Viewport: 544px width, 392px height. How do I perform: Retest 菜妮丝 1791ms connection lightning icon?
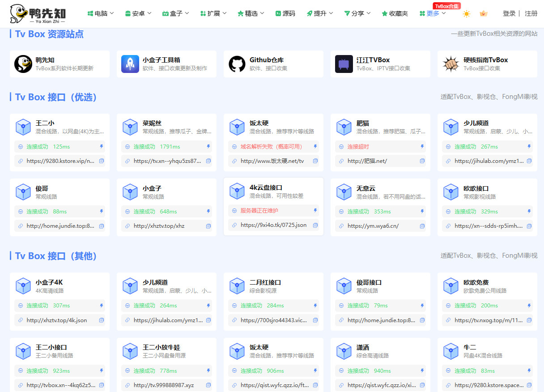pos(208,146)
